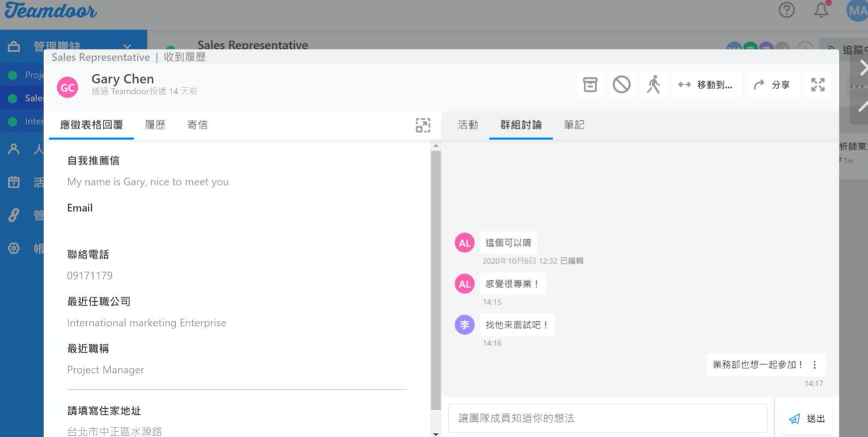The image size is (868, 437).
Task: Switch to the 活動 tab
Action: tap(468, 125)
